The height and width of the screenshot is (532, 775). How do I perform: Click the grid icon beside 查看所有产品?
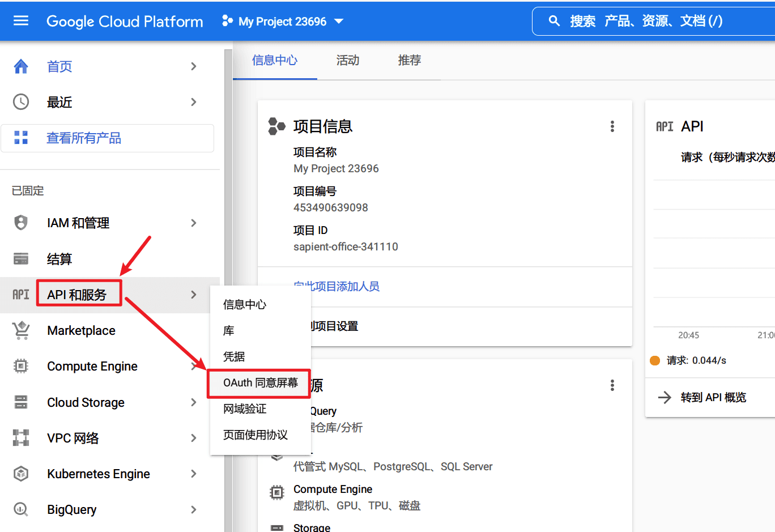coord(21,138)
